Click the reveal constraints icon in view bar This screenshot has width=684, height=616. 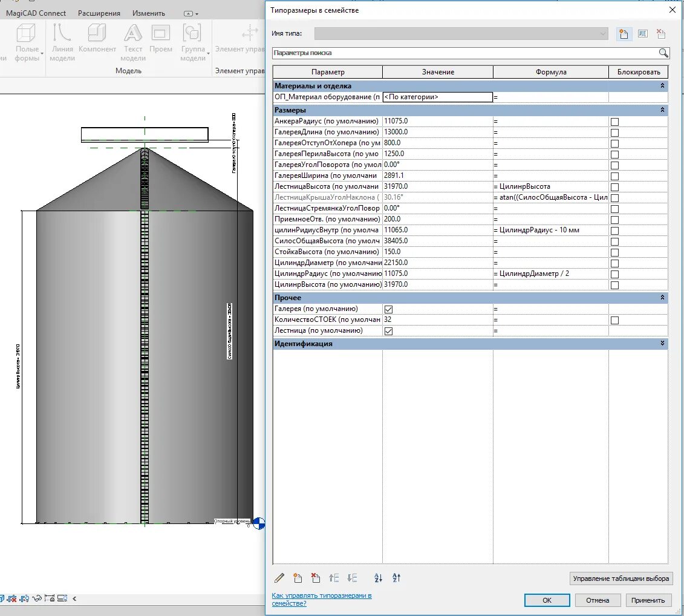tap(62, 598)
